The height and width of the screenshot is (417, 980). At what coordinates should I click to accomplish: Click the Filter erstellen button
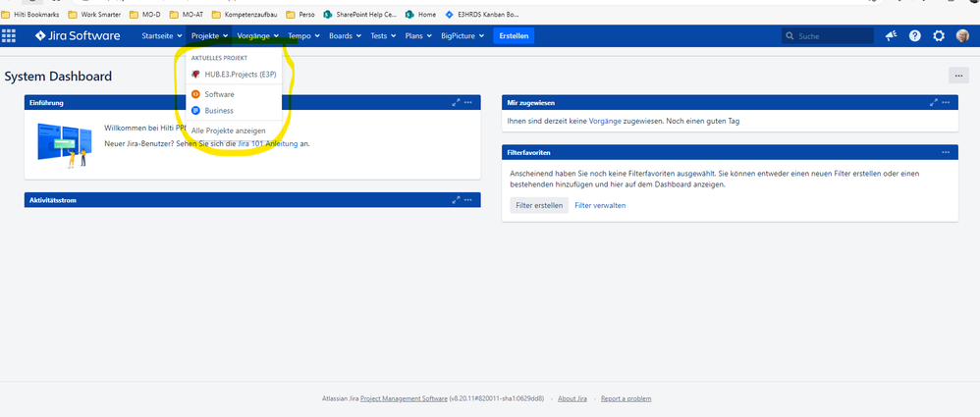539,205
